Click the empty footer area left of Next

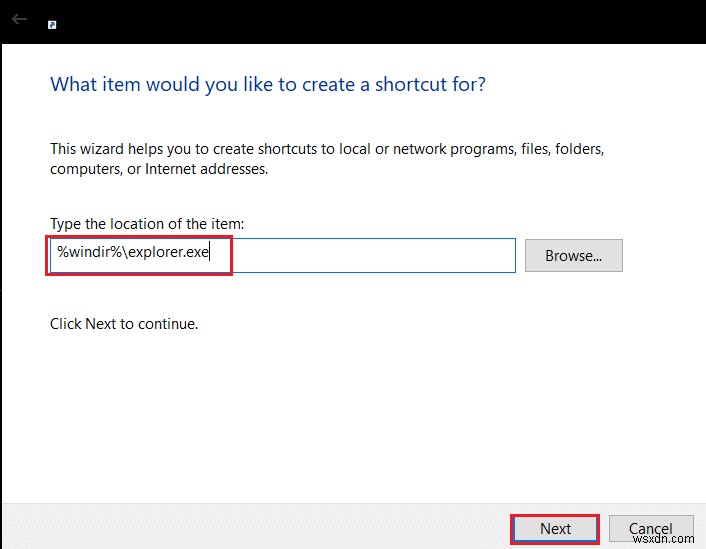(x=250, y=528)
